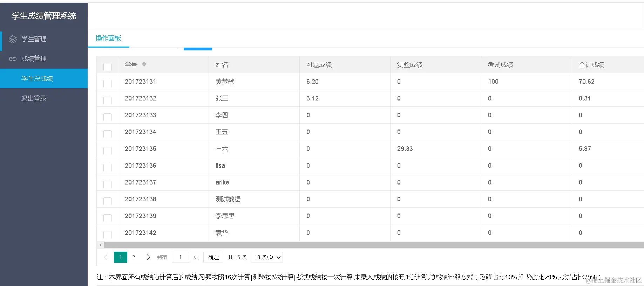Check the row for 王五
Screen dimensions: 644x286
[108, 134]
